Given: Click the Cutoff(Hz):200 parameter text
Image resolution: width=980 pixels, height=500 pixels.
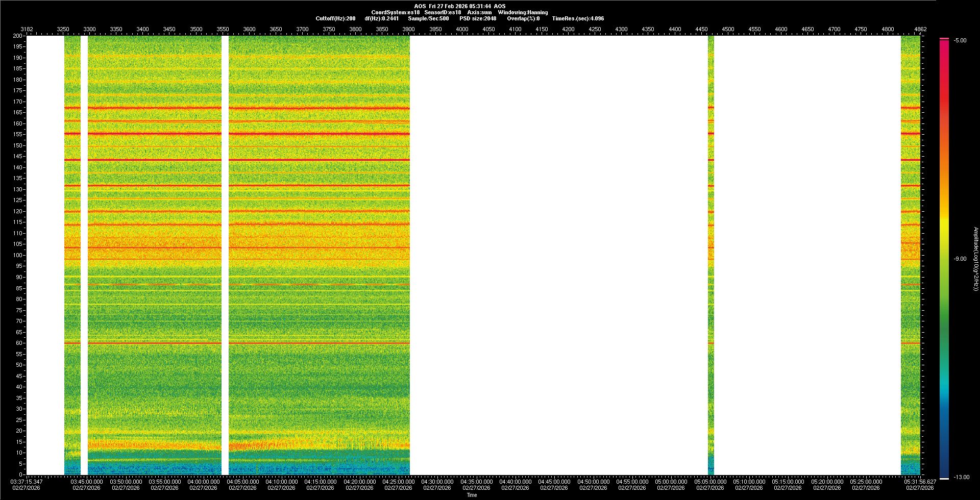Looking at the screenshot, I should [x=335, y=18].
